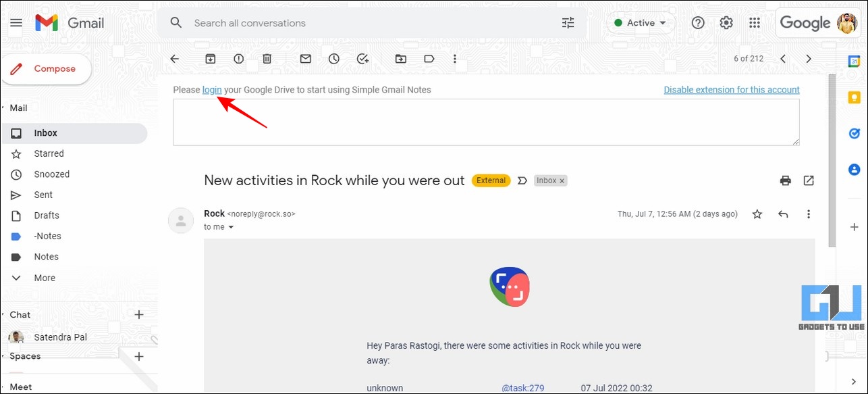Click Disable extension for this account
This screenshot has width=868, height=394.
(x=732, y=90)
